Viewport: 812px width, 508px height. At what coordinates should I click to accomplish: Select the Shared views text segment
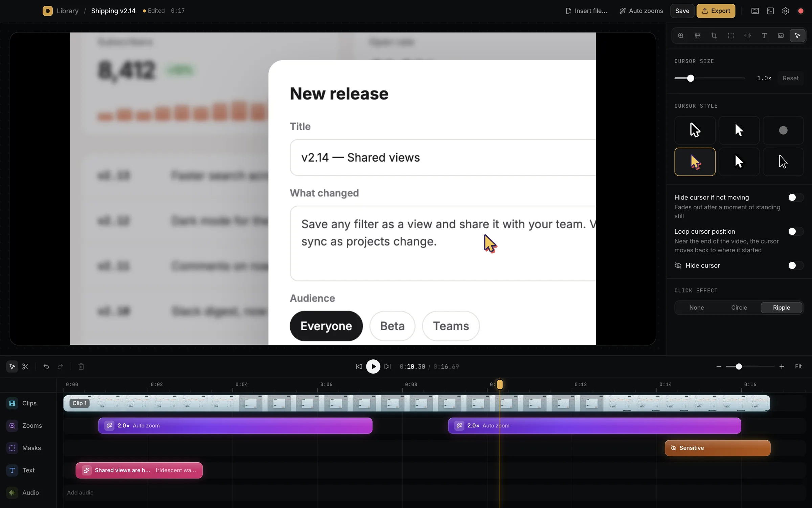tap(139, 470)
